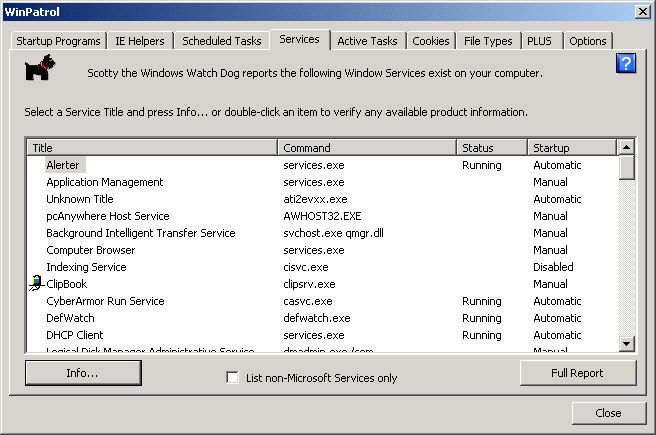Click the Running status of DefWatch
This screenshot has width=656, height=435.
482,318
